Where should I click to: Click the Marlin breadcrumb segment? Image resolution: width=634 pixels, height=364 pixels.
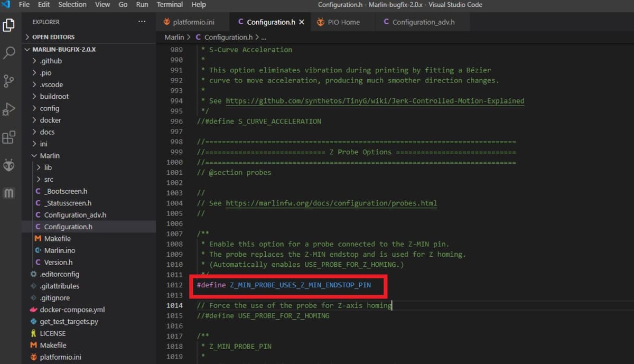pyautogui.click(x=174, y=37)
